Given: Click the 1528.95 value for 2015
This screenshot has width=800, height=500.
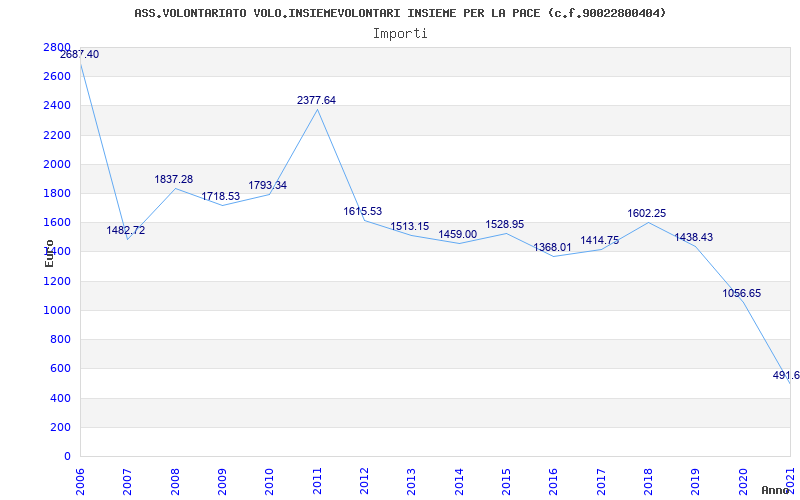Looking at the screenshot, I should 505,224.
